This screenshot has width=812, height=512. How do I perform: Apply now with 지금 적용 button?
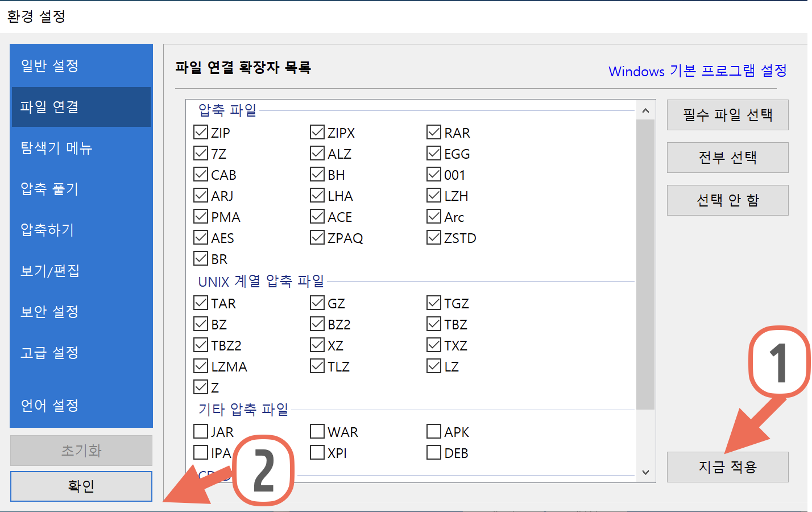pos(728,467)
